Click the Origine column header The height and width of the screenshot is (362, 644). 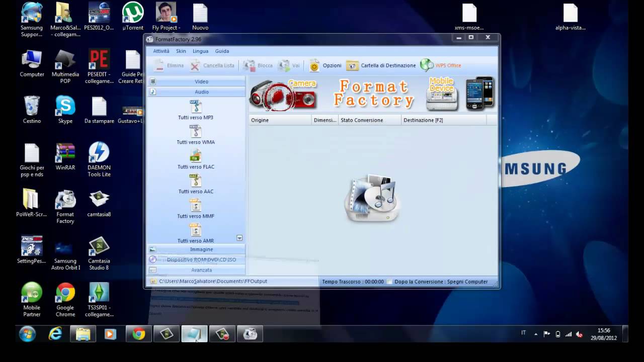click(280, 120)
